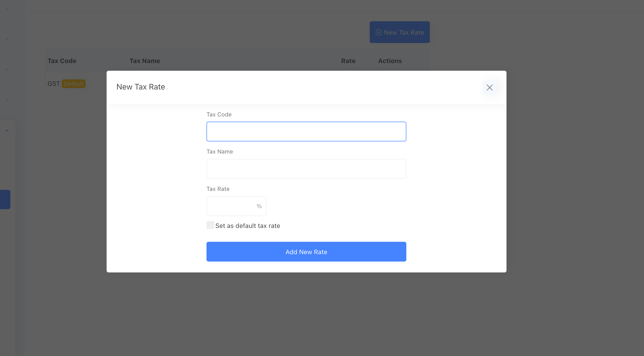Click the percent symbol in Tax Rate field
Screen dimensions: 644x356
pos(259,206)
